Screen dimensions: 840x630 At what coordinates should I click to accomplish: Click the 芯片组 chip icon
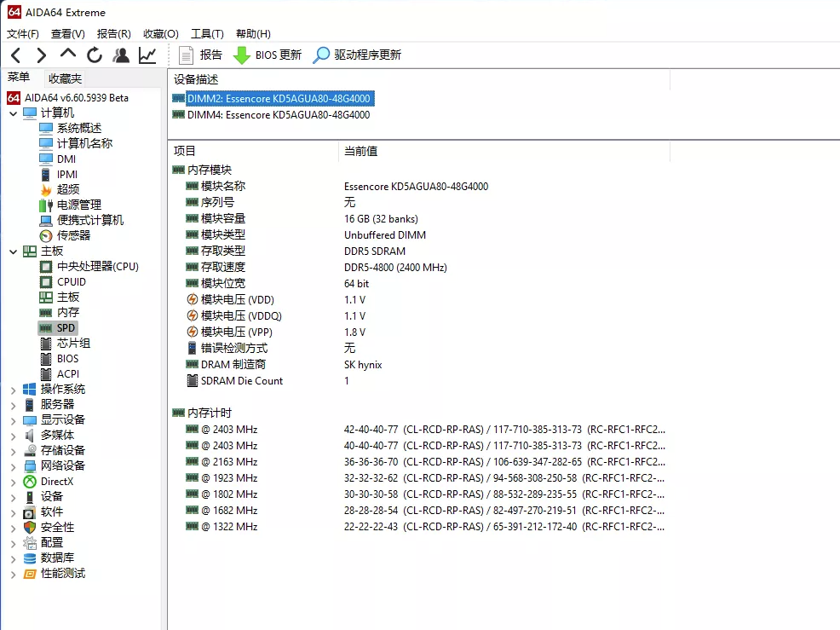coord(46,344)
